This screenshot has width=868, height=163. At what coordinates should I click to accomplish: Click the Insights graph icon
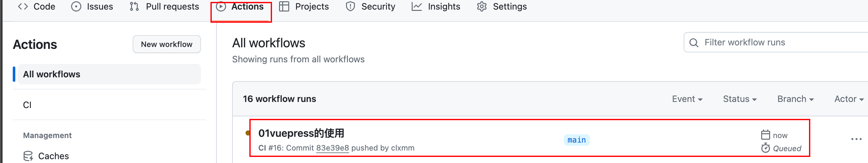pyautogui.click(x=416, y=6)
